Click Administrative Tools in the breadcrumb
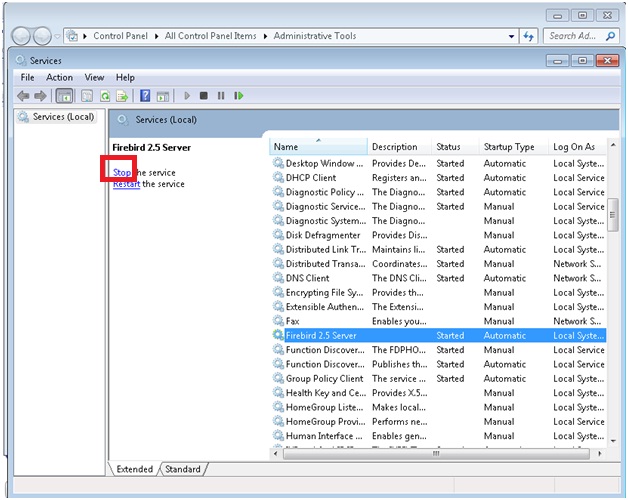The height and width of the screenshot is (500, 628). point(315,36)
